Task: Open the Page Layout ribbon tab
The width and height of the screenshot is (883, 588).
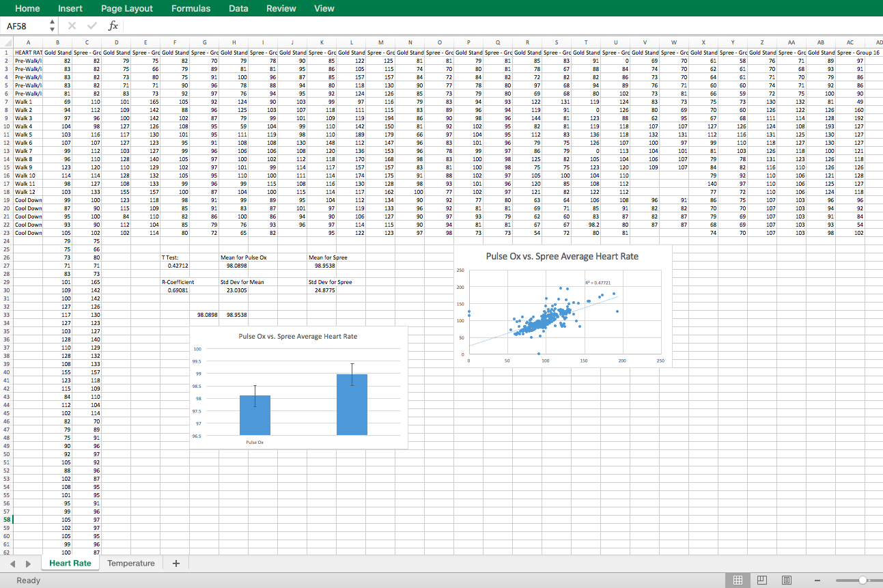Action: coord(127,8)
